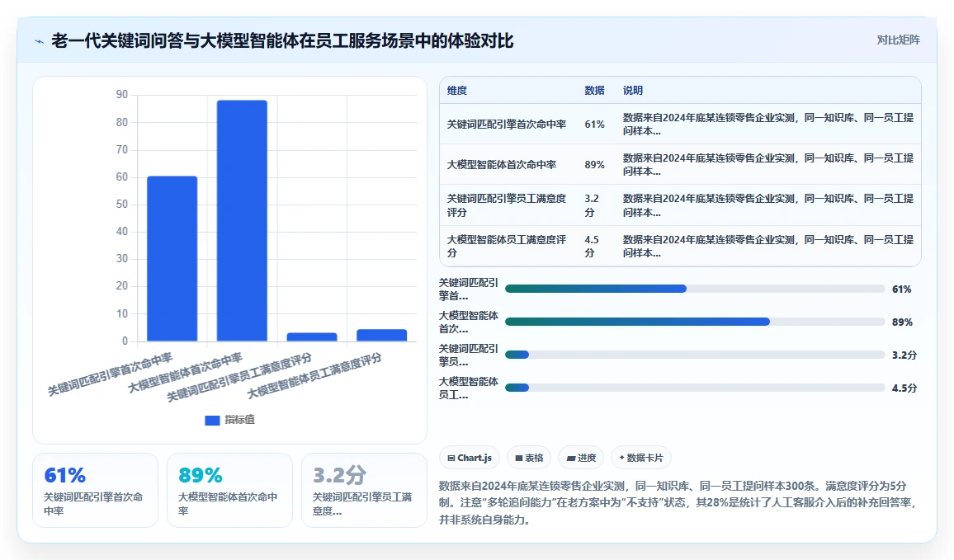Toggle the 指标值 legend swatch
This screenshot has height=560, width=954.
pyautogui.click(x=212, y=420)
